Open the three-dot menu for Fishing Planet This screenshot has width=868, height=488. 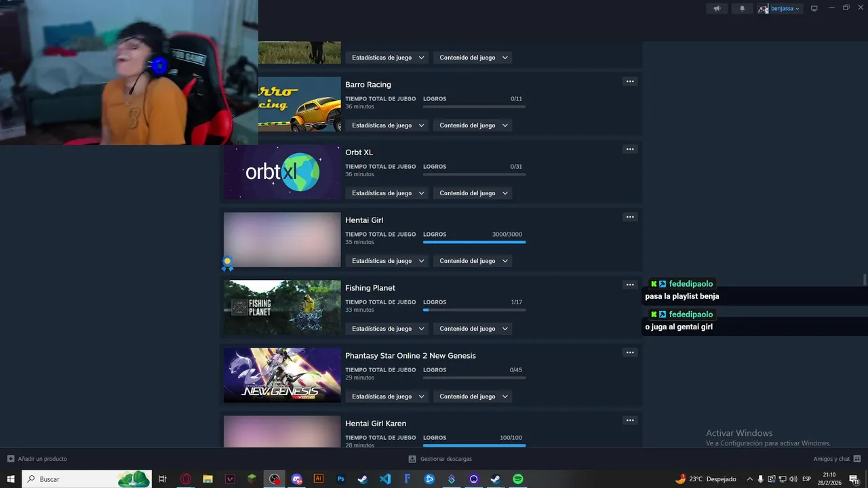630,285
